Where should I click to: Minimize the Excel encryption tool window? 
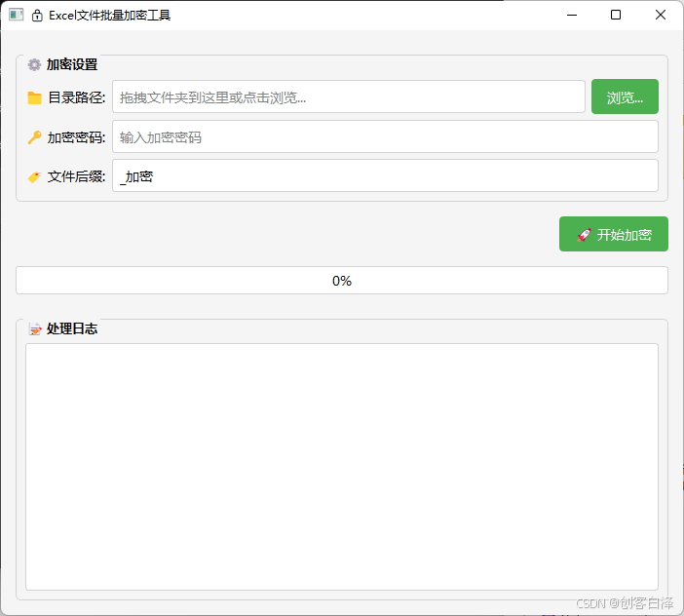(571, 15)
